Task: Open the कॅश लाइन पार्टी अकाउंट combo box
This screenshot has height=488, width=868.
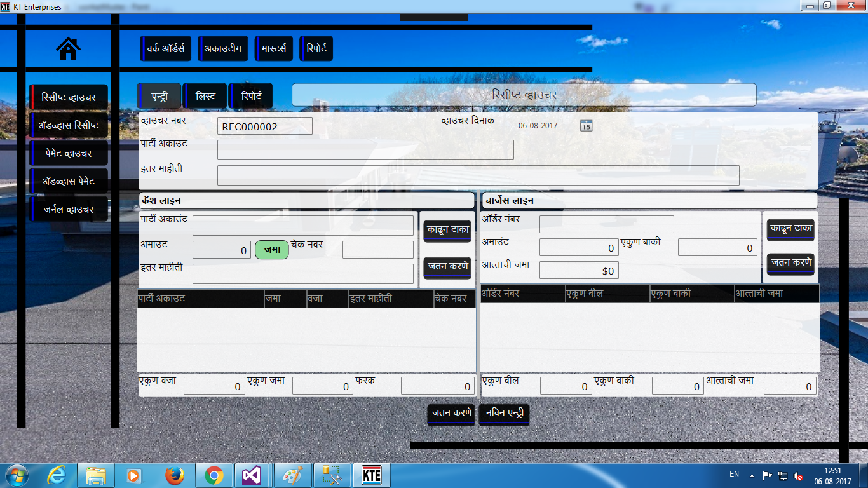Action: (303, 226)
